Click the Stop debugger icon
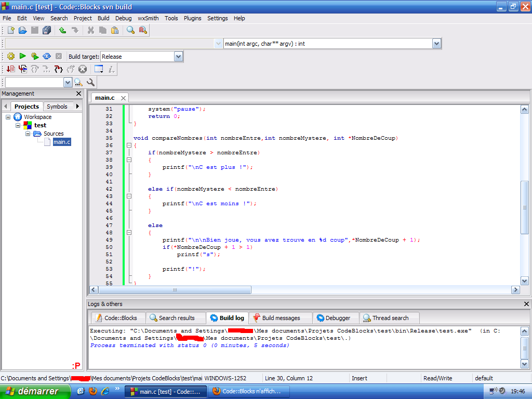The width and height of the screenshot is (532, 399). pyautogui.click(x=82, y=69)
